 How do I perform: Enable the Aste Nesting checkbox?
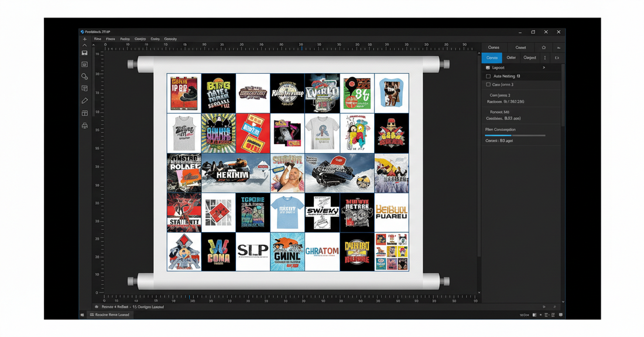(x=488, y=76)
